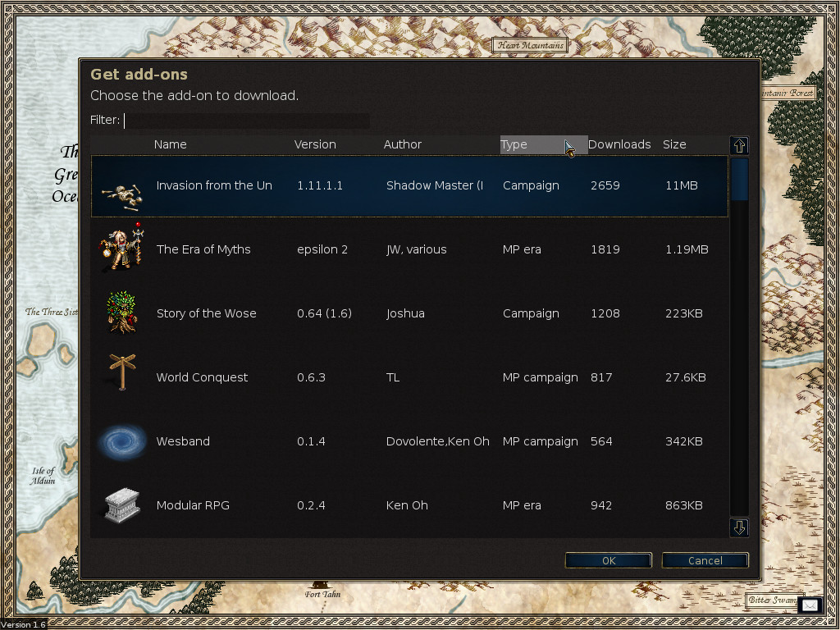Select The Era of Myths mage icon

(x=121, y=249)
